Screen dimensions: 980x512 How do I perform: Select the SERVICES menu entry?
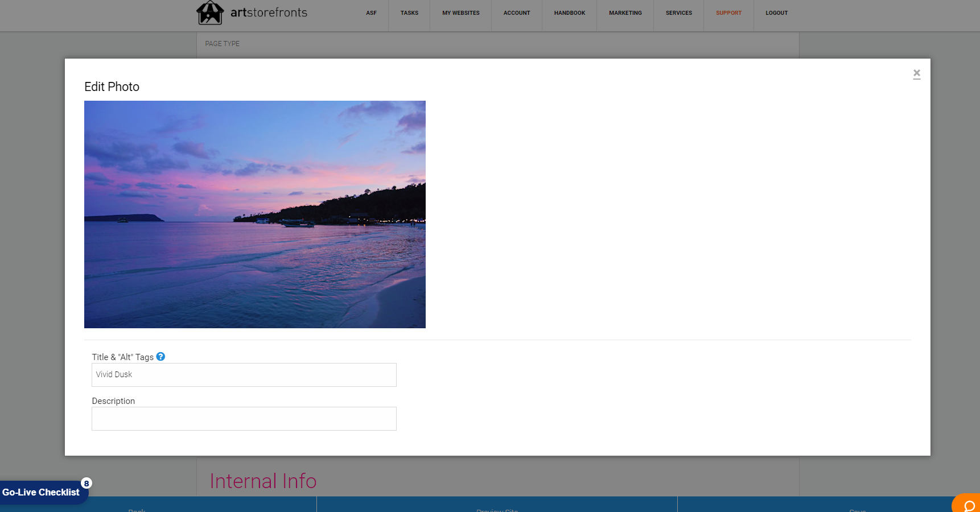[678, 13]
